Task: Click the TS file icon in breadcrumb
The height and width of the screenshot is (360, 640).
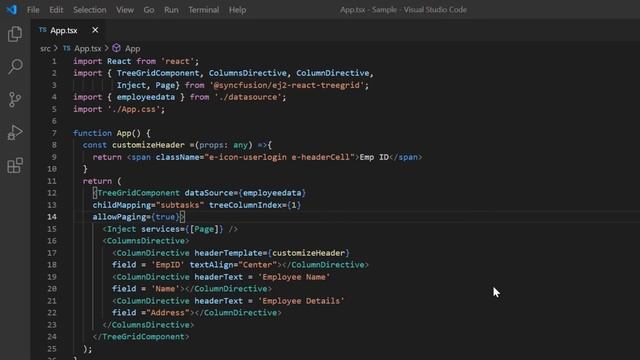Action: (67, 48)
